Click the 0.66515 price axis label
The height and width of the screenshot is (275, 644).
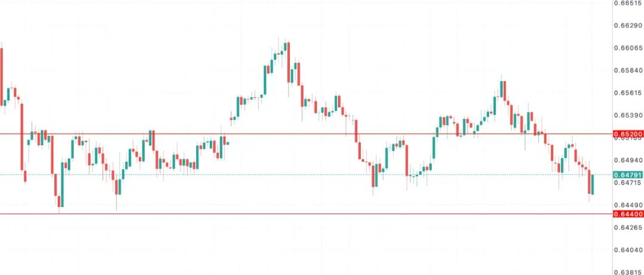tap(627, 3)
